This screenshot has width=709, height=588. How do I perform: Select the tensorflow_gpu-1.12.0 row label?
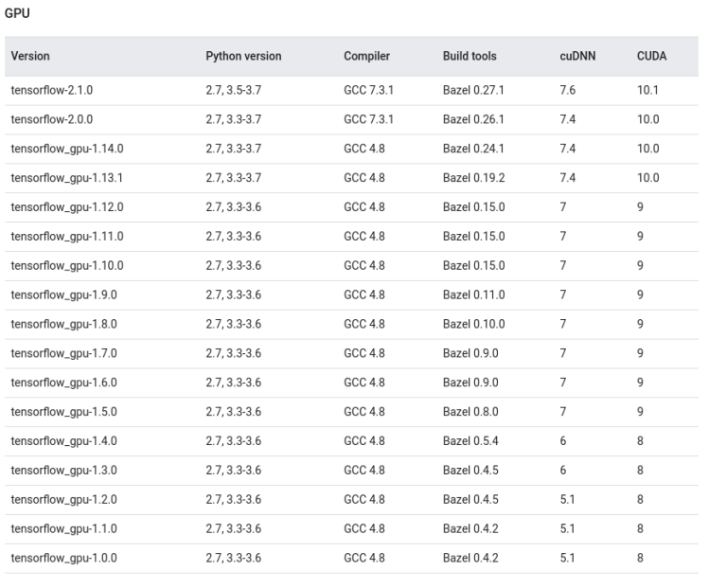[x=67, y=207]
